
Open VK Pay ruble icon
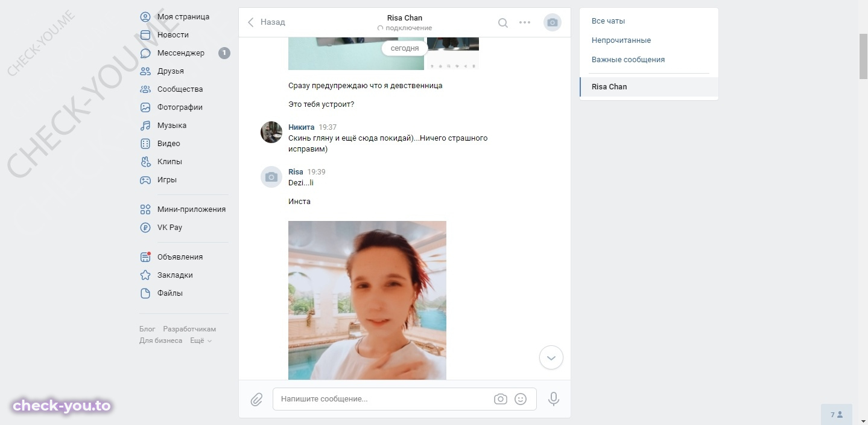145,228
